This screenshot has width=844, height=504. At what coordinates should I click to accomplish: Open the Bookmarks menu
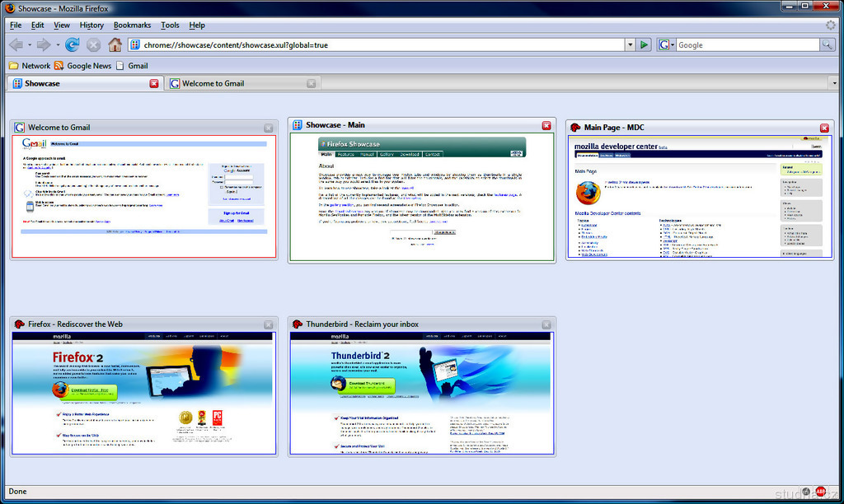[132, 26]
